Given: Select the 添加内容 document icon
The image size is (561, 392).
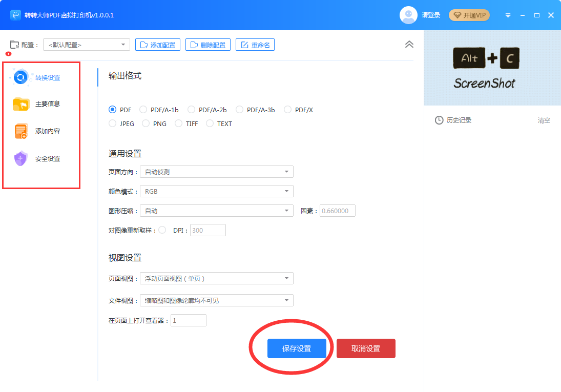Looking at the screenshot, I should [x=20, y=131].
